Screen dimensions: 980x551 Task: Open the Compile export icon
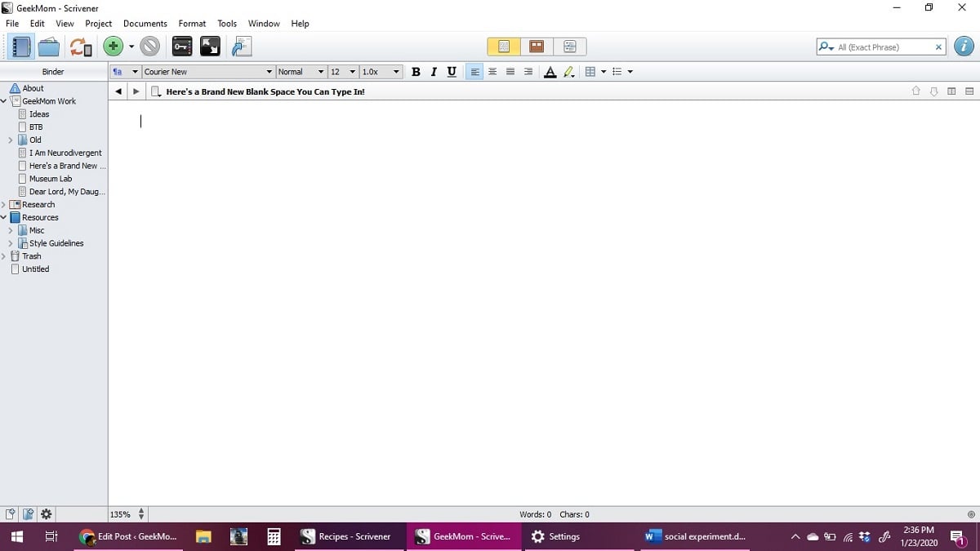[241, 47]
